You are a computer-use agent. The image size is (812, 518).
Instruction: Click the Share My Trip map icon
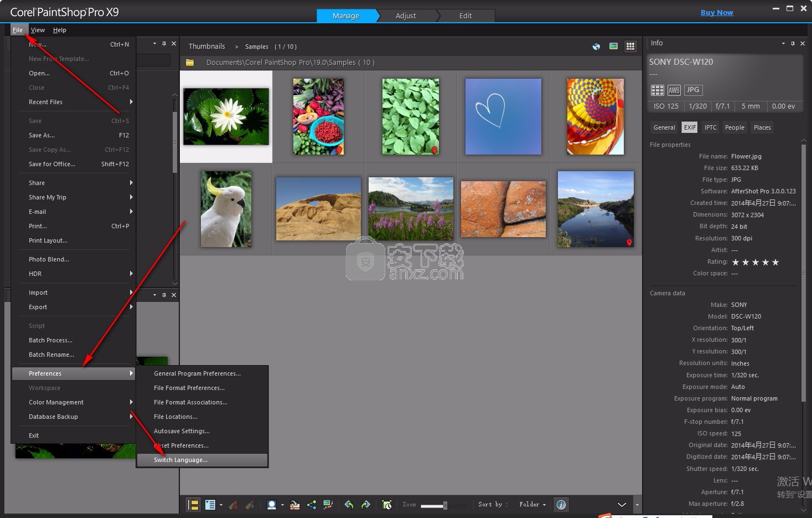[328, 505]
